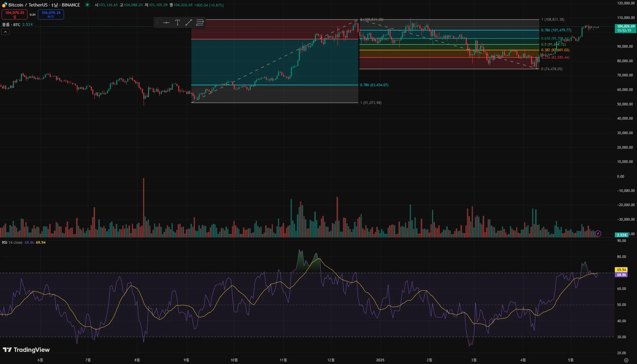637x364 pixels.
Task: Click the current price label 104,026.69
Action: click(x=626, y=28)
